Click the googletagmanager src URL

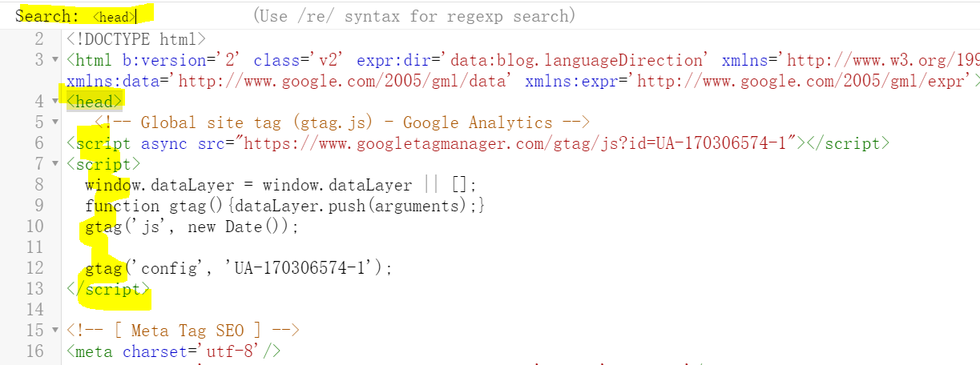pos(518,143)
